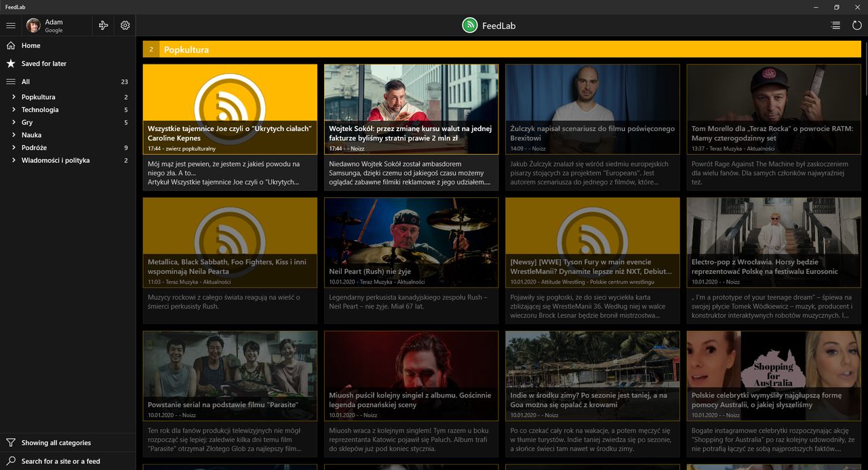The width and height of the screenshot is (868, 470).
Task: Click summary 'Powrót Rage Against The Machine'
Action: 770,173
